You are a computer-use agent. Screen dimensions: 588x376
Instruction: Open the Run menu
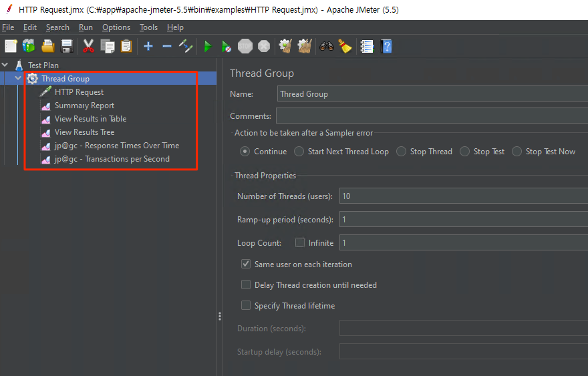coord(86,27)
